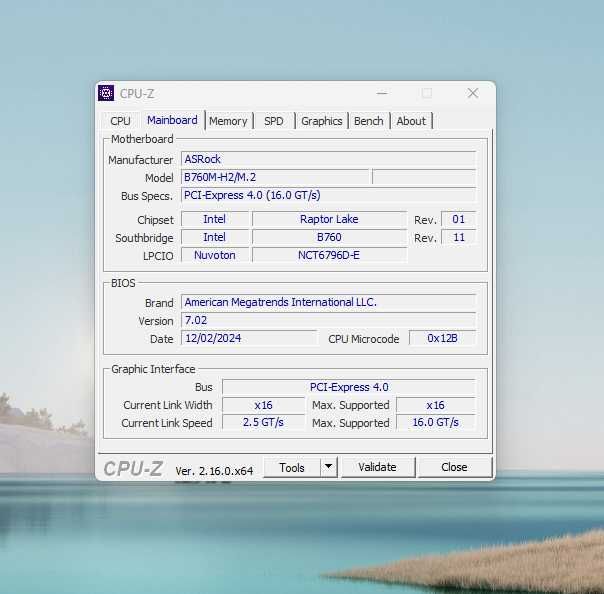
Task: Click the Graphic Interface Bus PCI-Express 4.0
Action: 349,387
